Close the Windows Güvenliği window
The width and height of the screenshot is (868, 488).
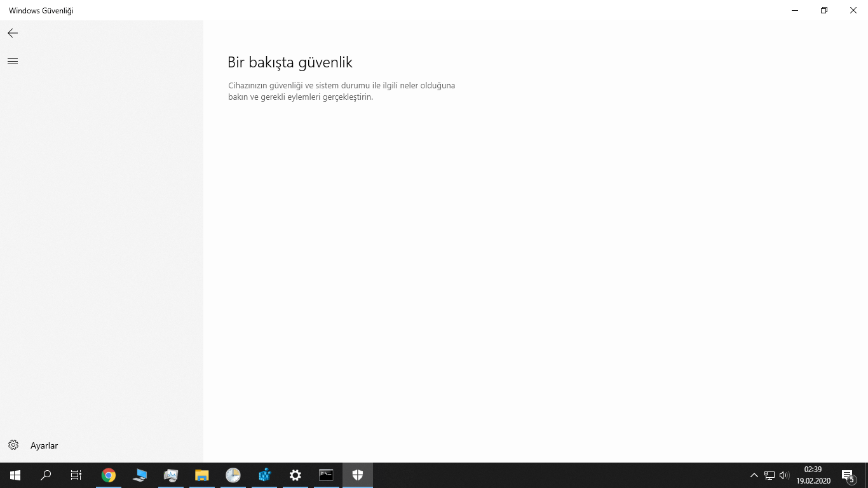(x=853, y=10)
